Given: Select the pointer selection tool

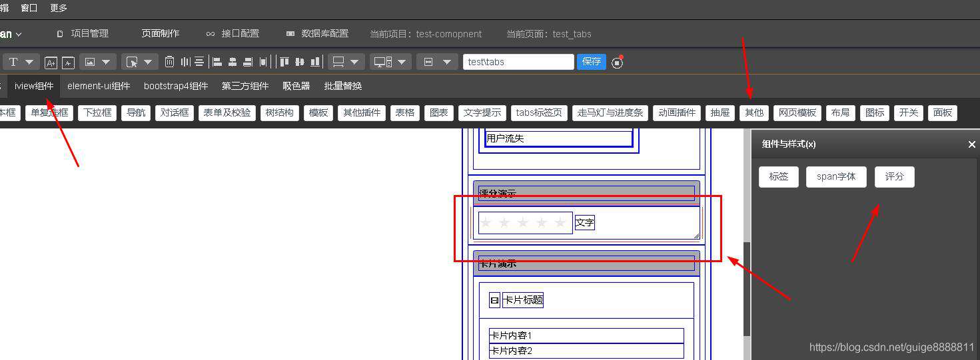Looking at the screenshot, I should click(132, 62).
